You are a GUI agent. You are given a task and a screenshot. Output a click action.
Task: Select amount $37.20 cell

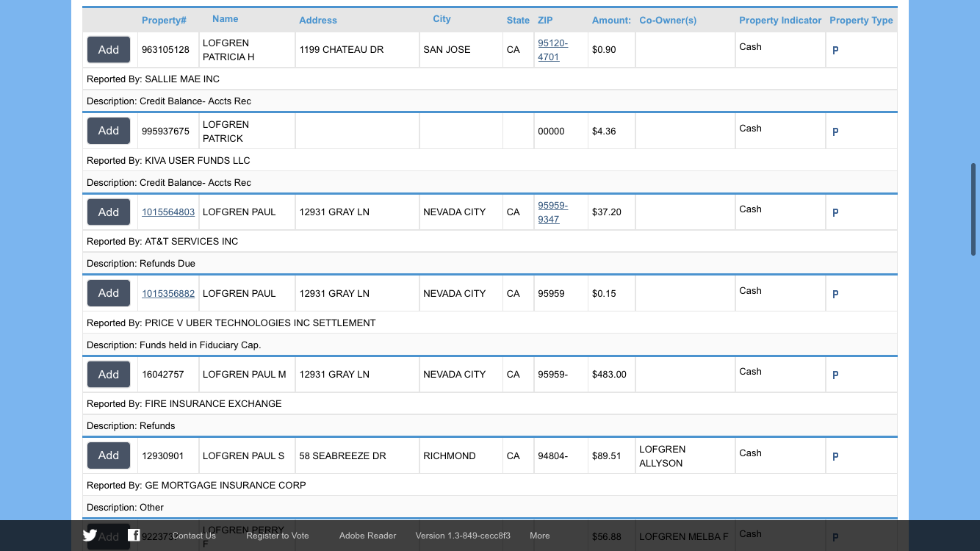(611, 212)
